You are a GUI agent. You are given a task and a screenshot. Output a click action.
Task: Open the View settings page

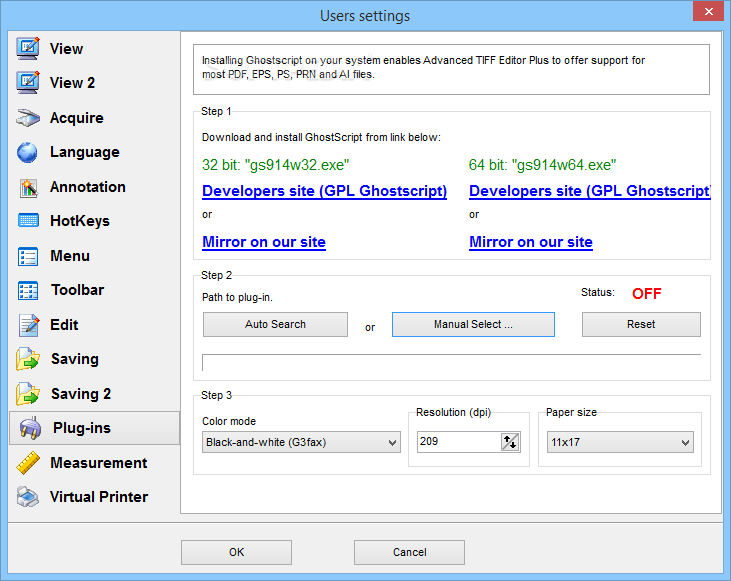click(x=66, y=48)
